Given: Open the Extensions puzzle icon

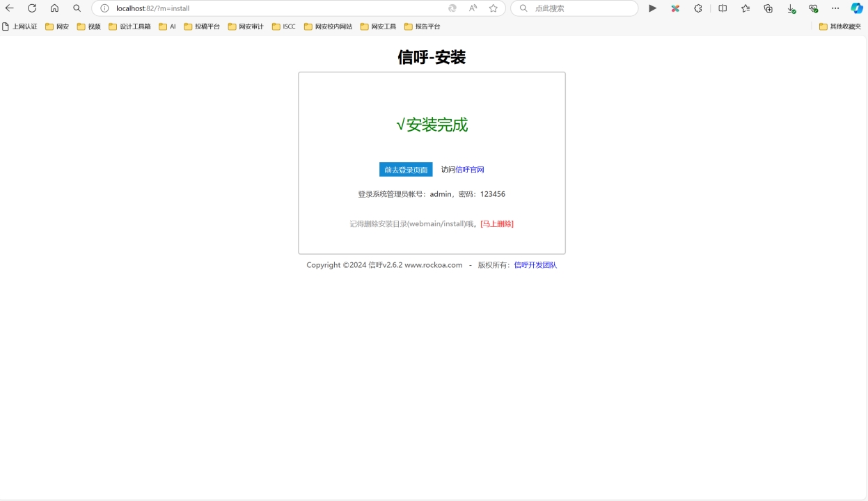Looking at the screenshot, I should click(x=698, y=8).
